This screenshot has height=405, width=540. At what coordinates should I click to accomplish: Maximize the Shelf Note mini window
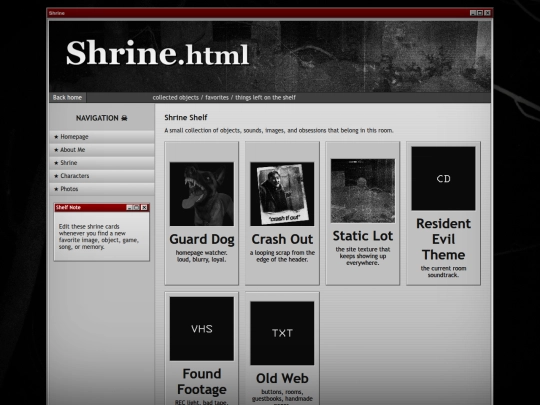click(x=136, y=207)
